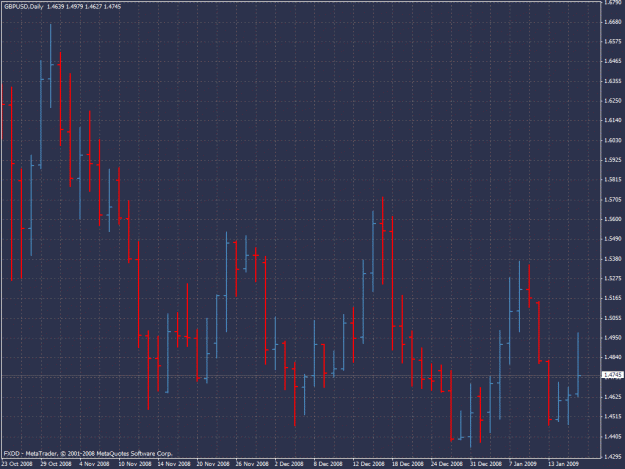This screenshot has height=469, width=625.
Task: Click the 1.5705 price axis label
Action: point(613,200)
